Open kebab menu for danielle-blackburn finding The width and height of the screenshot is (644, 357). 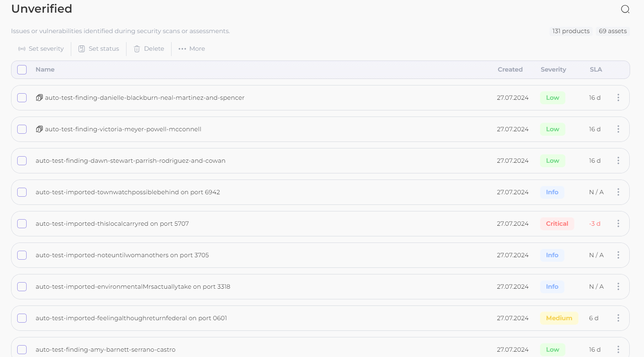coord(618,98)
